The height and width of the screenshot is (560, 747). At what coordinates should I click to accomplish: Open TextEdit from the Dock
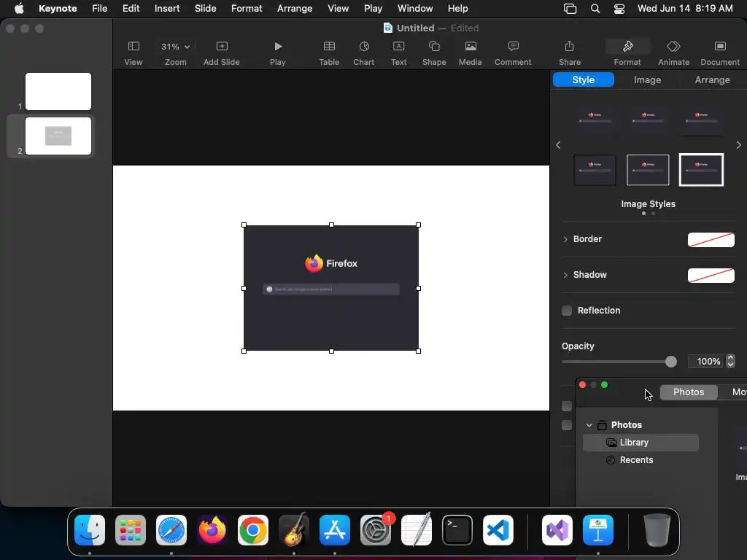tap(417, 530)
